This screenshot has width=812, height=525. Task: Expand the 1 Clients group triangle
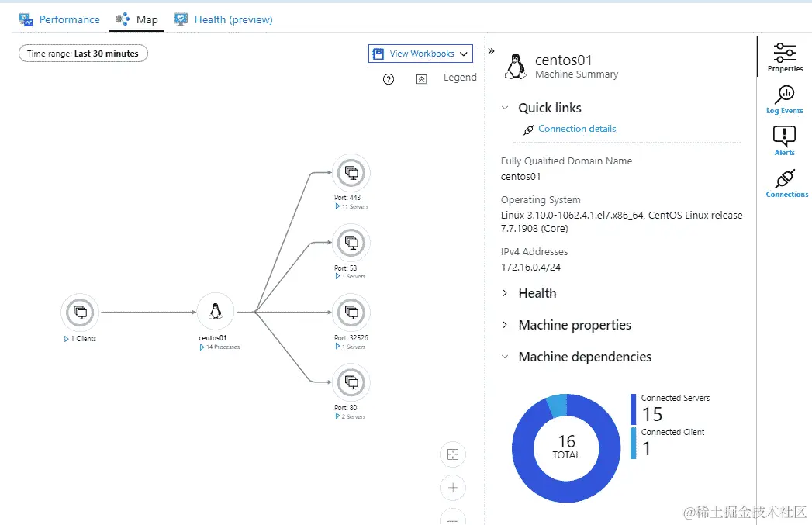[66, 339]
